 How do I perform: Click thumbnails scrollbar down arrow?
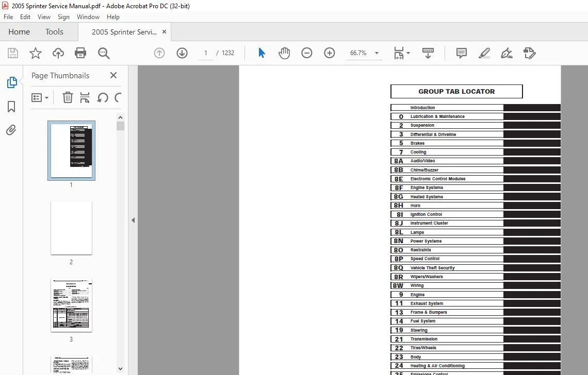pos(120,369)
